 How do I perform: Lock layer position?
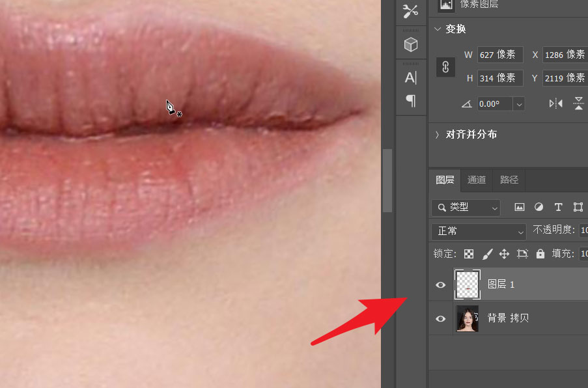click(x=505, y=254)
